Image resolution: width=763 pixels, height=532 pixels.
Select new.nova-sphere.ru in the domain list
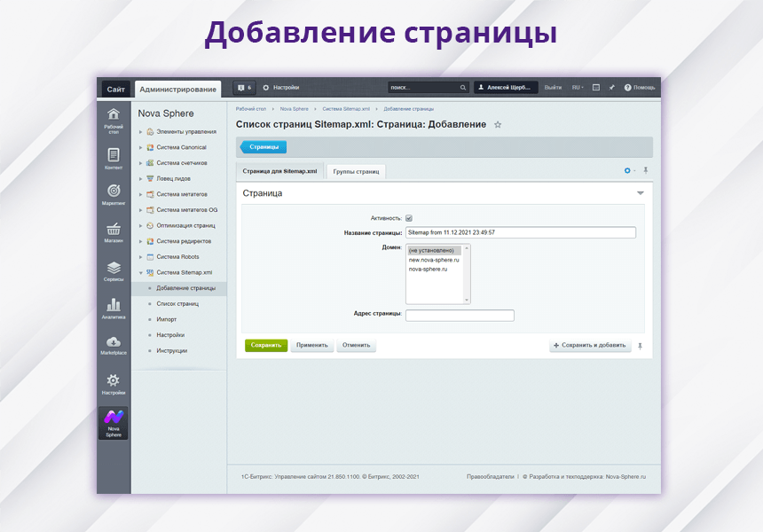tap(434, 260)
